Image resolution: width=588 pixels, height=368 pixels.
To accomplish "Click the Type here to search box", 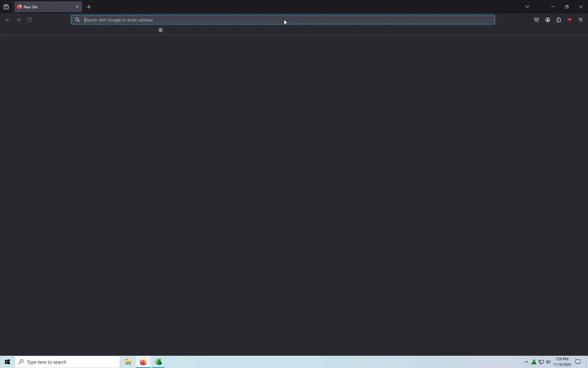I will 67,362.
